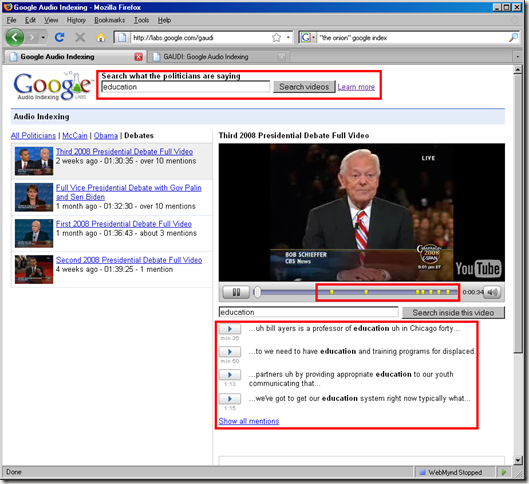Click the First Presidential Debate thumbnail
Screen dimensions: 529x484
point(34,233)
